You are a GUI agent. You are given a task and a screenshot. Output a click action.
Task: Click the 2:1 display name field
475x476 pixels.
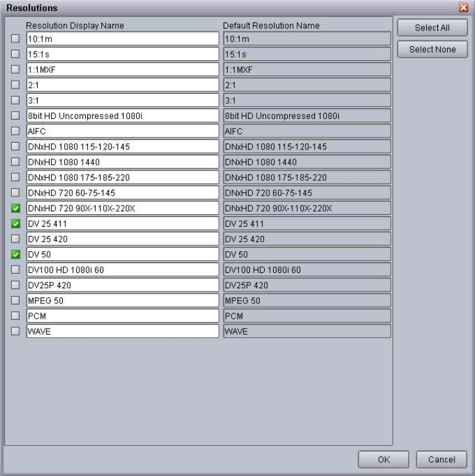pyautogui.click(x=122, y=85)
